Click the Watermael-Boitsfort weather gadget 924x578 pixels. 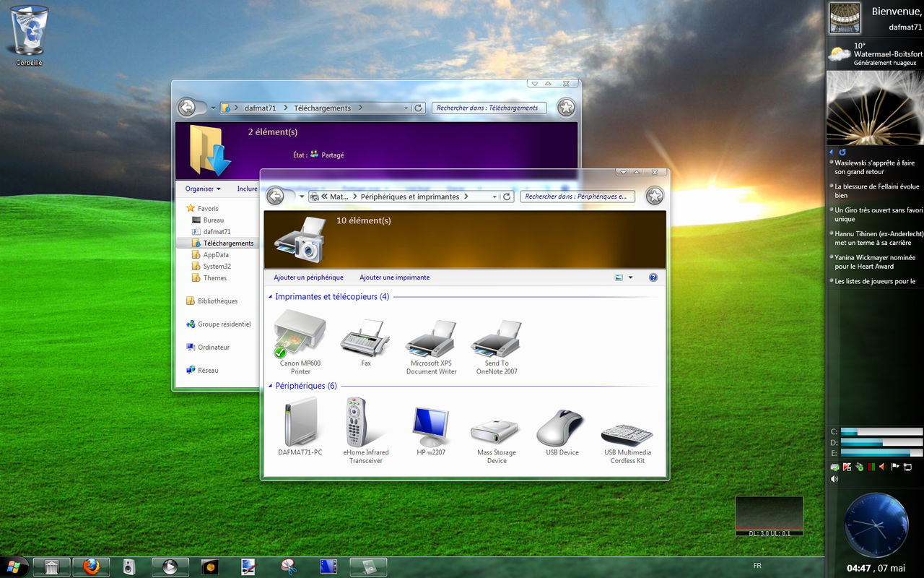(876, 53)
